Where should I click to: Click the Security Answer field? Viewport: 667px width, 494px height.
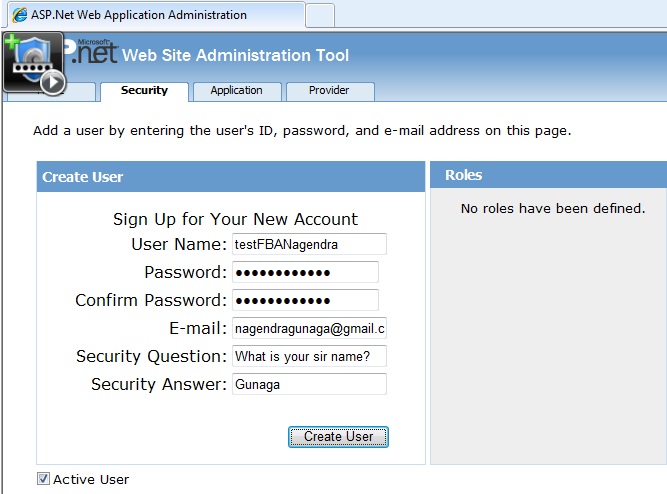point(309,384)
